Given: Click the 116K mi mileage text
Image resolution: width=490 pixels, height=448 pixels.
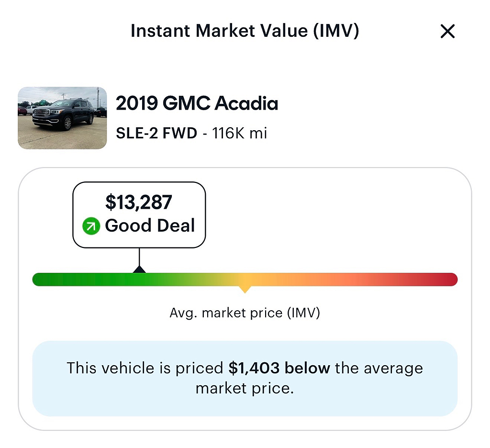Looking at the screenshot, I should coord(240,133).
